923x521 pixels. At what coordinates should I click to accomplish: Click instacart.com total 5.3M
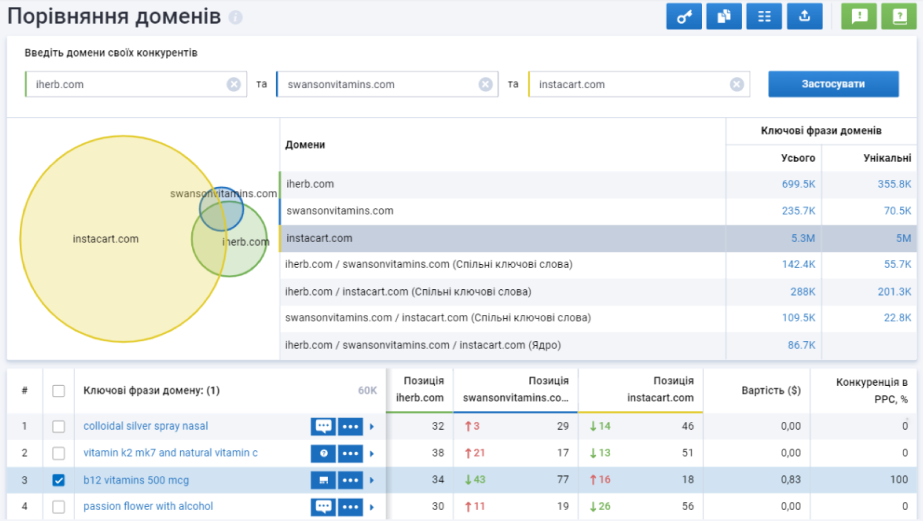point(803,238)
